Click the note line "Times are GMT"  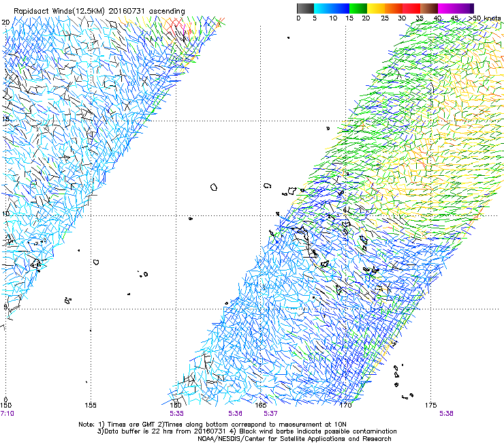pyautogui.click(x=131, y=425)
